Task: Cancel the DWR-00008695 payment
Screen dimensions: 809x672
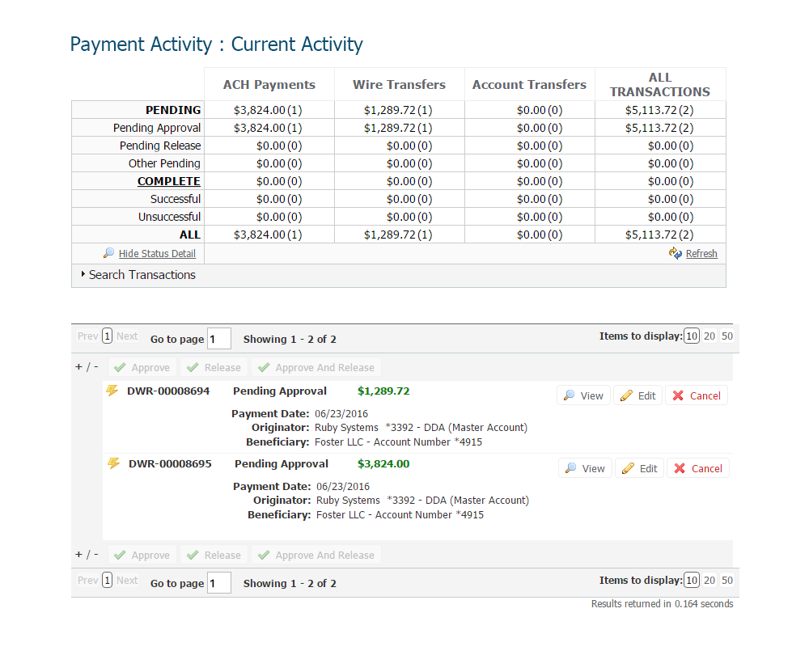Action: coord(697,468)
